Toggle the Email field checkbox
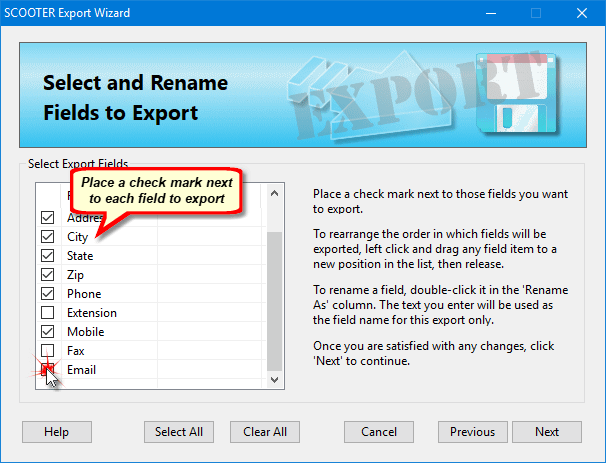The height and width of the screenshot is (463, 606). [48, 369]
